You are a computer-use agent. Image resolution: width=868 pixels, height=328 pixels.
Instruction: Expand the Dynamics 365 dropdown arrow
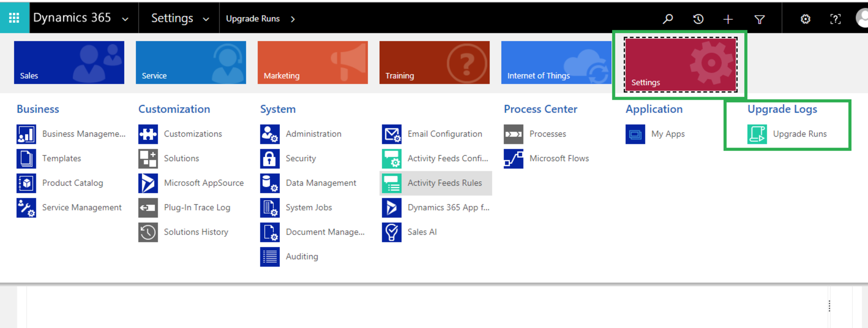pyautogui.click(x=125, y=19)
